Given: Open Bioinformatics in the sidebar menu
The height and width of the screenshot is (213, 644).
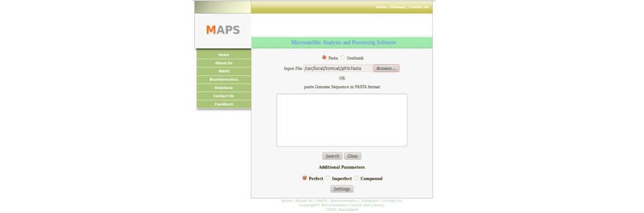Looking at the screenshot, I should [224, 79].
